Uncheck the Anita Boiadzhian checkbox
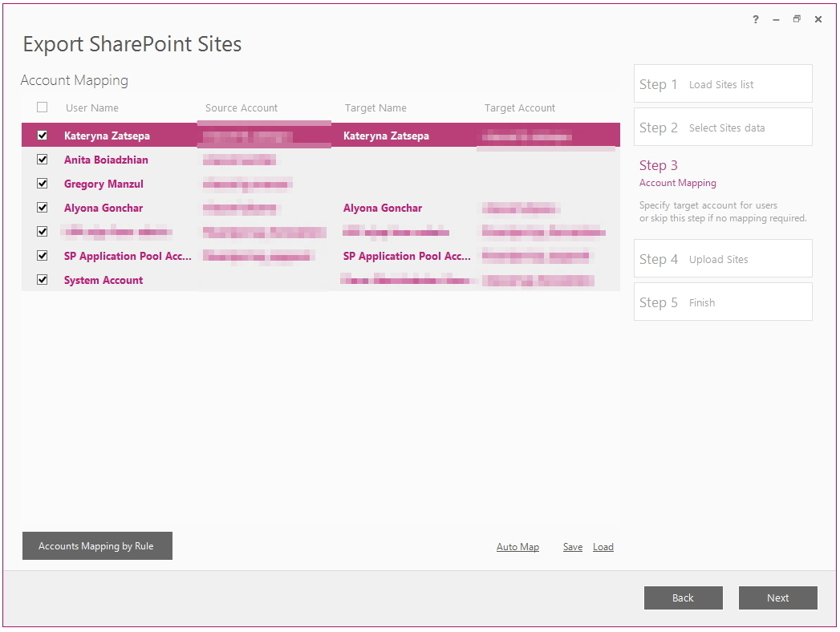 [43, 160]
